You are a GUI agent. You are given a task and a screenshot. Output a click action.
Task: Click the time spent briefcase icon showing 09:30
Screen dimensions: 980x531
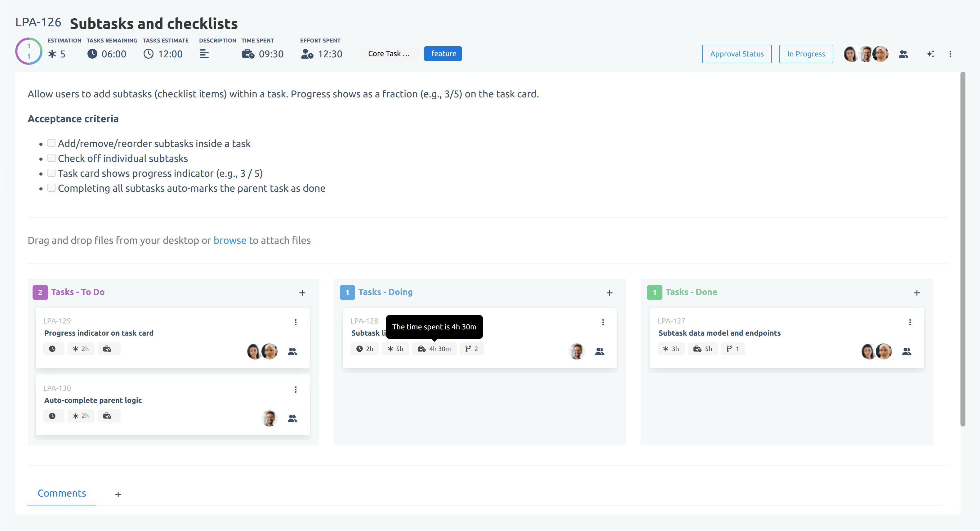(248, 54)
